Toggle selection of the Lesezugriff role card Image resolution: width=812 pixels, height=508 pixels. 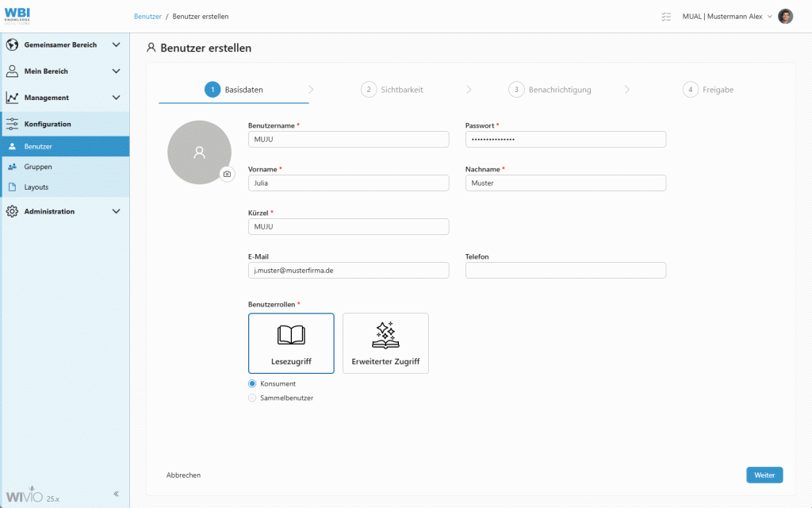[291, 343]
